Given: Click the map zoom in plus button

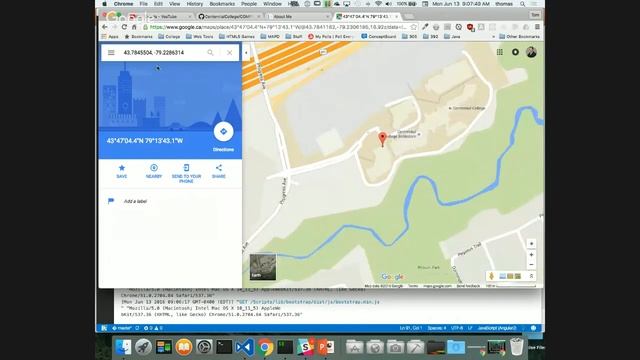Looking at the screenshot, I should [531, 255].
